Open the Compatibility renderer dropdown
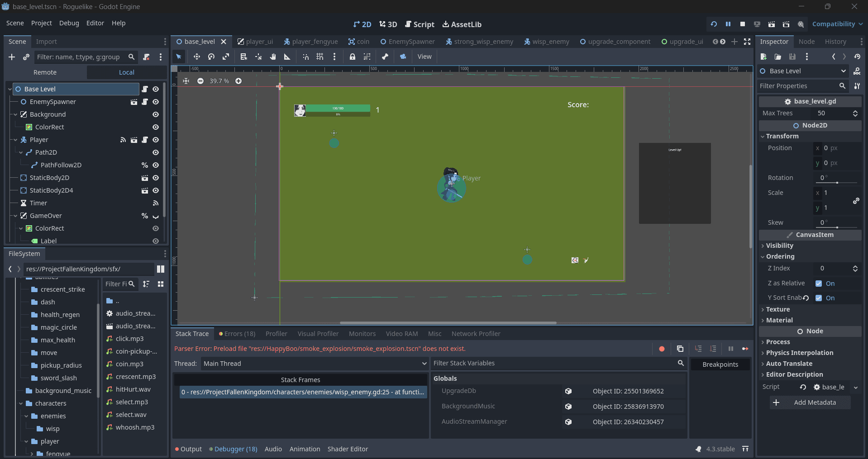This screenshot has height=459, width=868. point(837,24)
